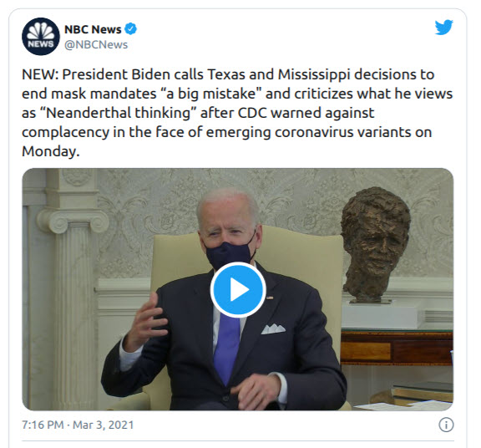Click the Mar 3, 2021 date

[x=104, y=425]
